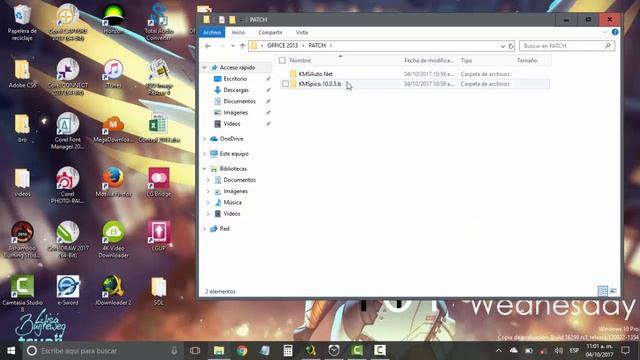Viewport: 640px width, 360px height.
Task: Click the Explorer forward arrow
Action: (222, 46)
